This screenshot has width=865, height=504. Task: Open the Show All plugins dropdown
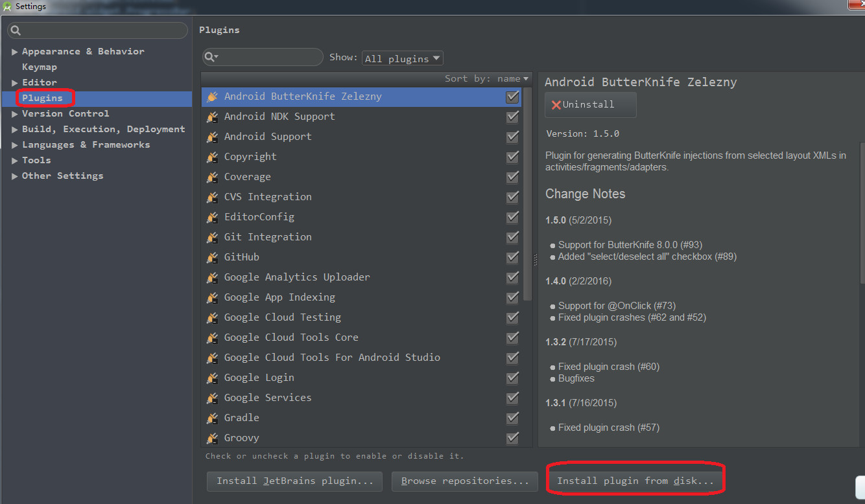coord(402,58)
